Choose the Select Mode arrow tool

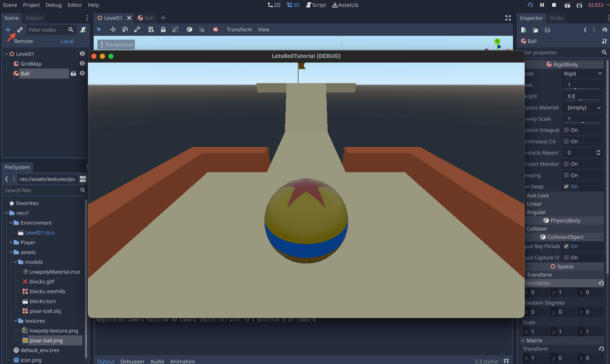[x=99, y=29]
